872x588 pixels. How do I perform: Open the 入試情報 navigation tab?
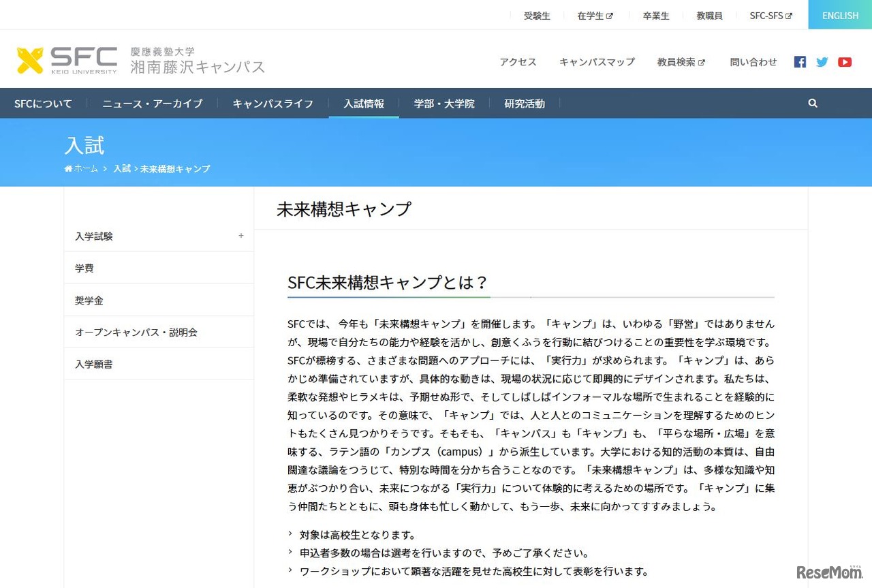[364, 104]
